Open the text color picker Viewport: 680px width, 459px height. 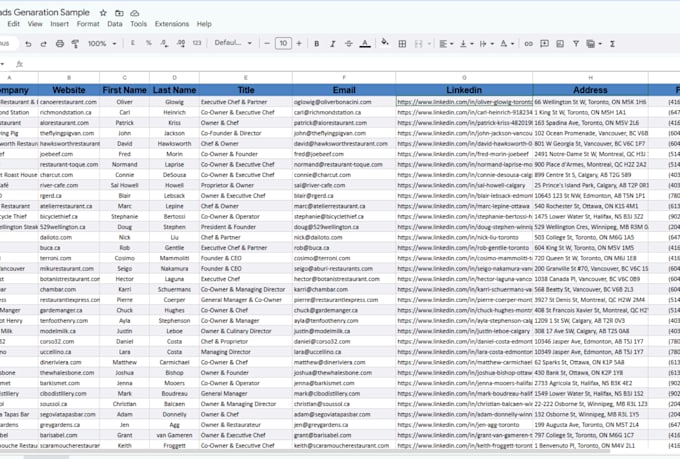pos(365,44)
